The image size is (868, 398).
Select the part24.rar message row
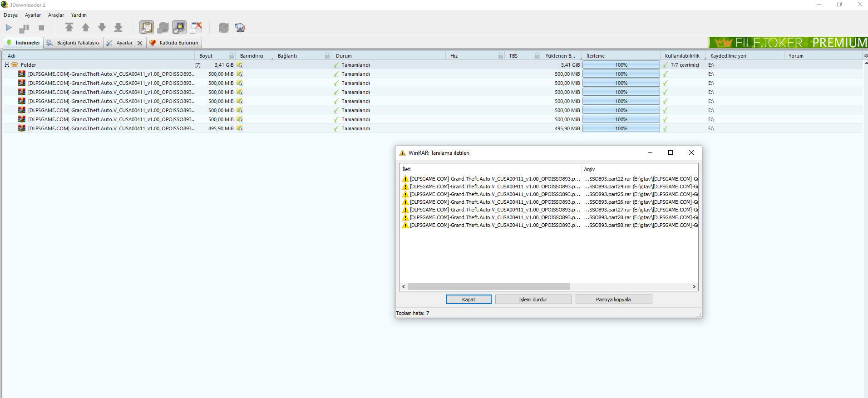[549, 187]
